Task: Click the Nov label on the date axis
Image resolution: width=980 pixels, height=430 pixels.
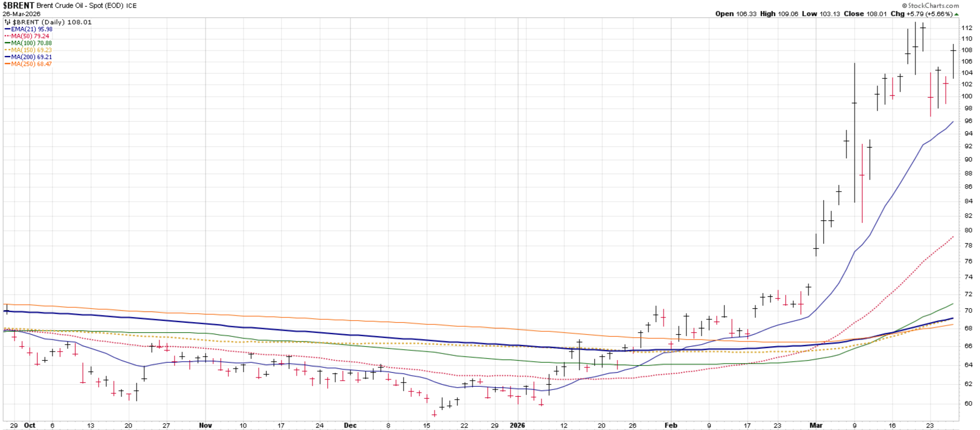Action: click(x=205, y=425)
